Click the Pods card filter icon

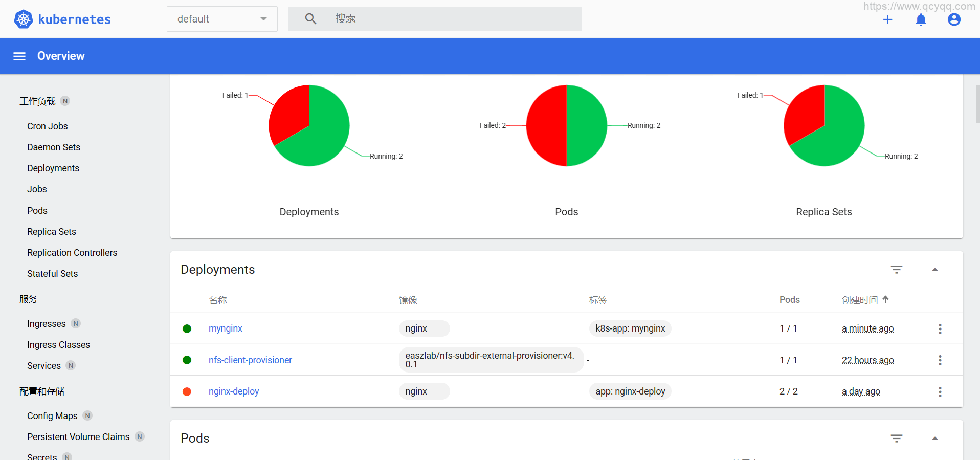click(x=896, y=439)
